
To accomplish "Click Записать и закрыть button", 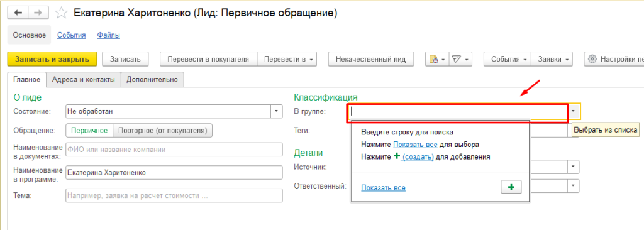I will 52,59.
